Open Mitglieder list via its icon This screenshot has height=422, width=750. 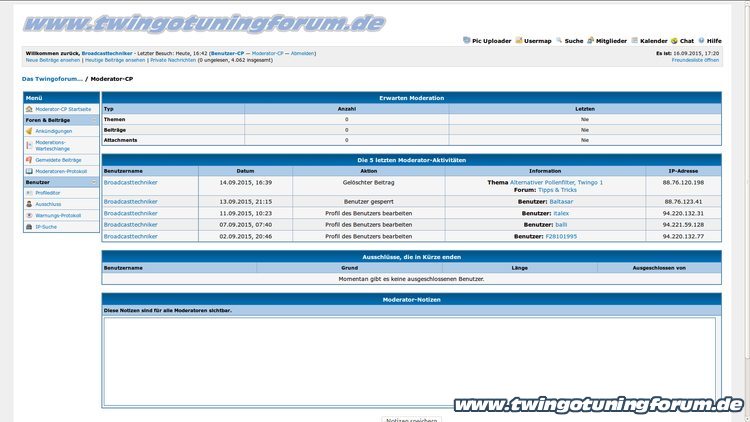coord(590,41)
